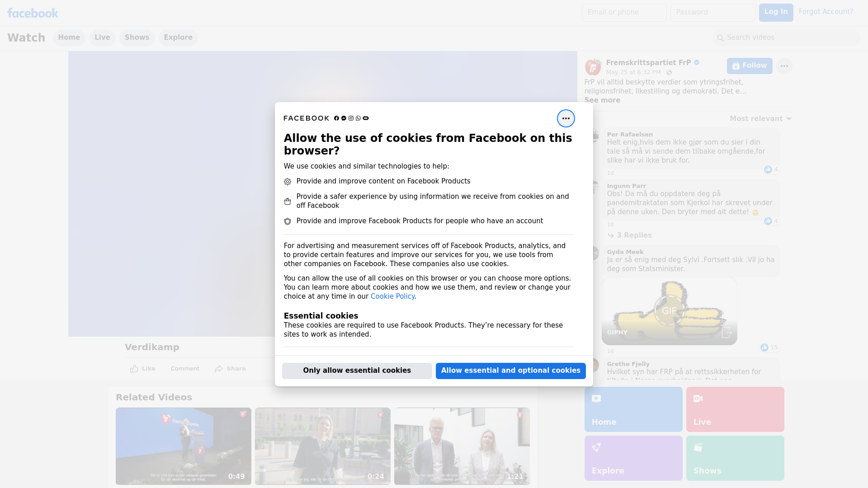Select the Shows tab in the Watch bar
Viewport: 868px width, 488px height.
point(137,38)
